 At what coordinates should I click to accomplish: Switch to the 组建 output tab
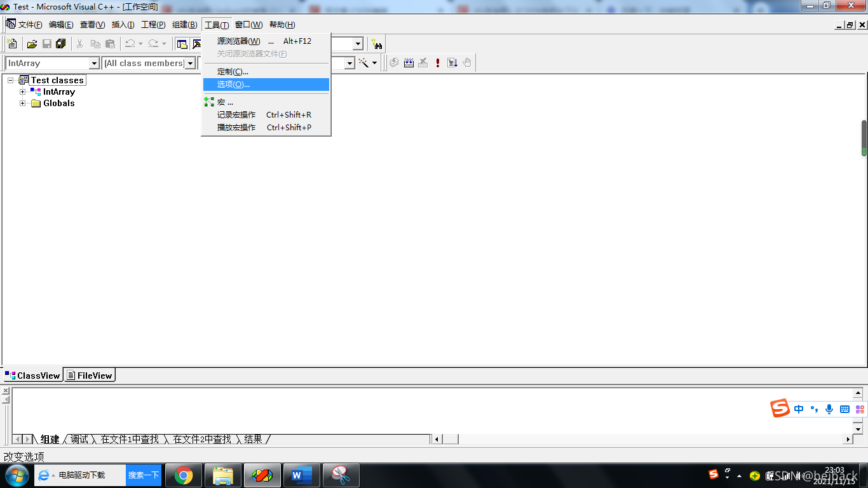pyautogui.click(x=50, y=439)
